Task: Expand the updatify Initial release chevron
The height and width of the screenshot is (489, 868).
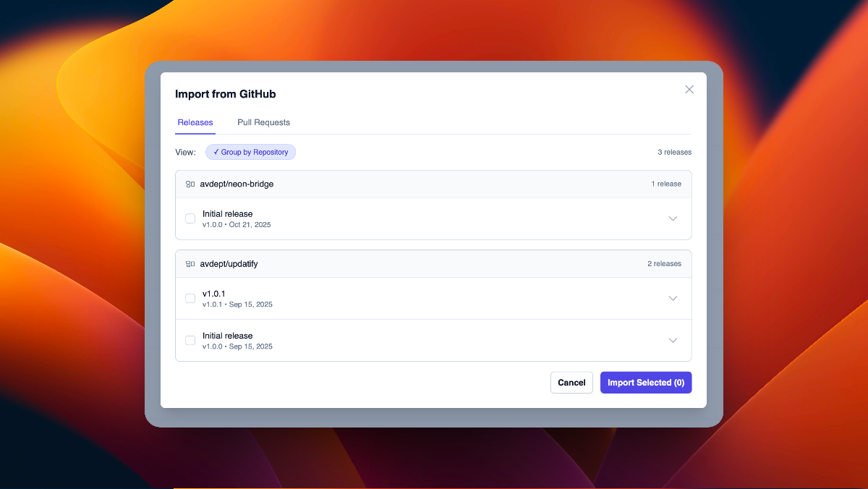Action: click(673, 340)
